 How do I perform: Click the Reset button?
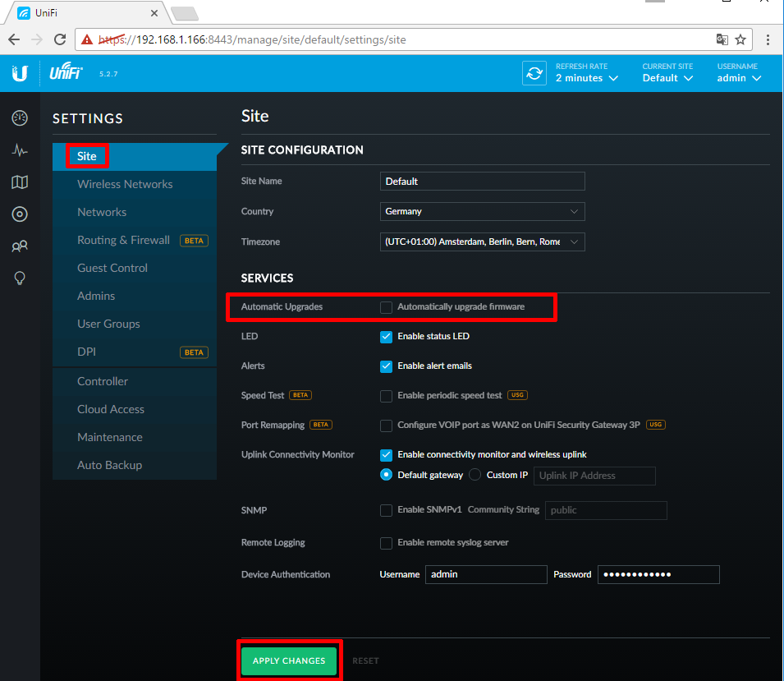click(365, 661)
